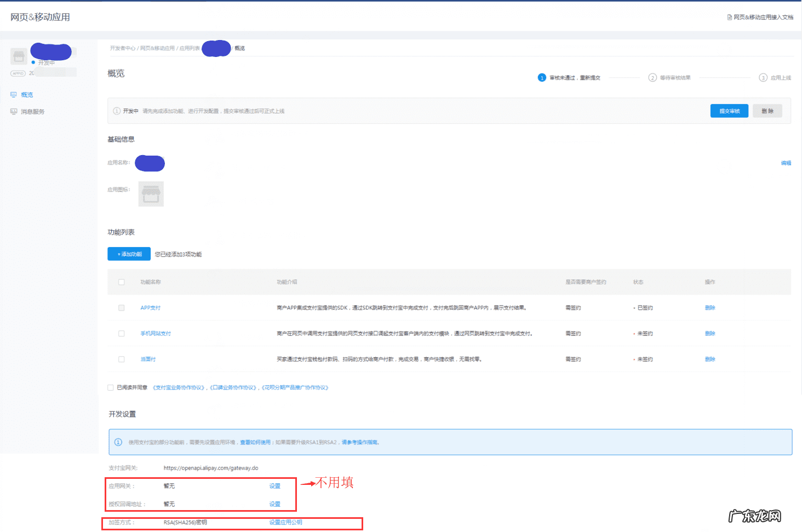Image resolution: width=802 pixels, height=532 pixels.
Task: Open 消息服务 in the left sidebar menu
Action: pos(33,112)
